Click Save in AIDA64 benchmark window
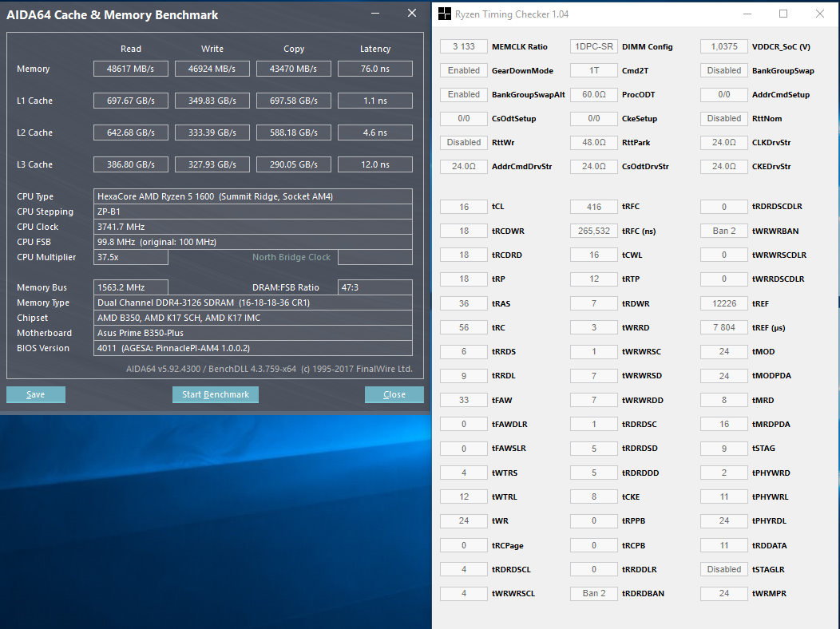 (36, 394)
